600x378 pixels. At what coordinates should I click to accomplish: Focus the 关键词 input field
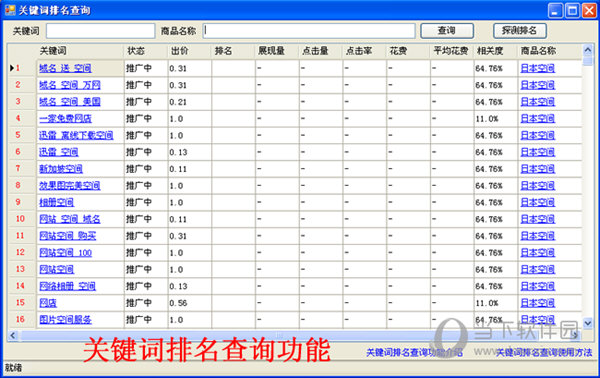[x=101, y=31]
